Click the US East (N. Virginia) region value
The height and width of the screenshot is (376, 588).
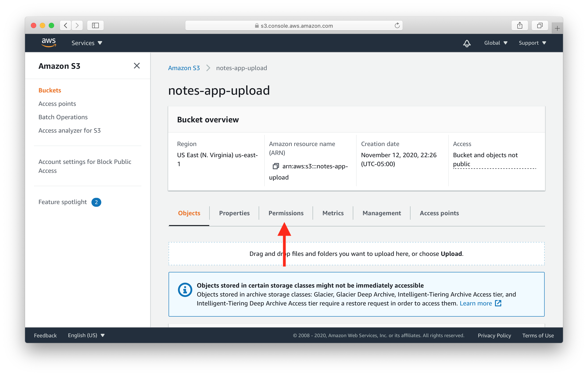coord(217,159)
